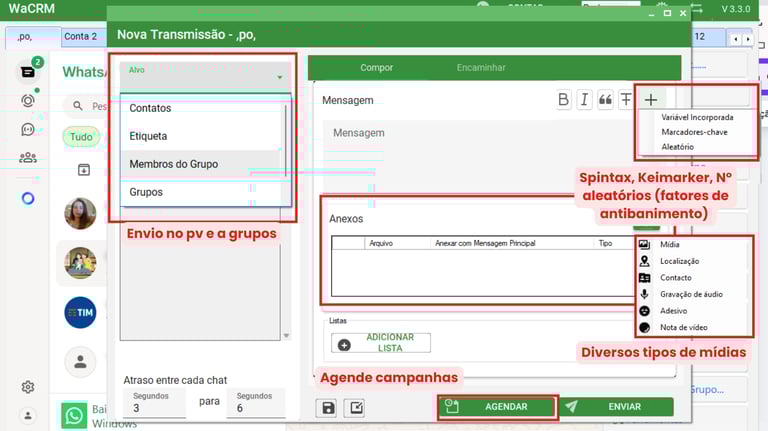The height and width of the screenshot is (431, 768).
Task: Open the plus insert-variable menu
Action: [651, 100]
